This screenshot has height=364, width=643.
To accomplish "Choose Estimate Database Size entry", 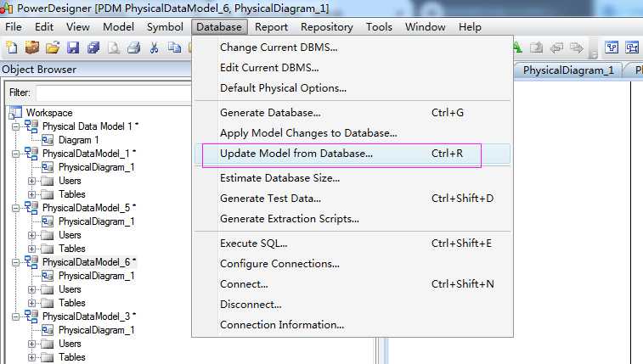I will coord(353,177).
